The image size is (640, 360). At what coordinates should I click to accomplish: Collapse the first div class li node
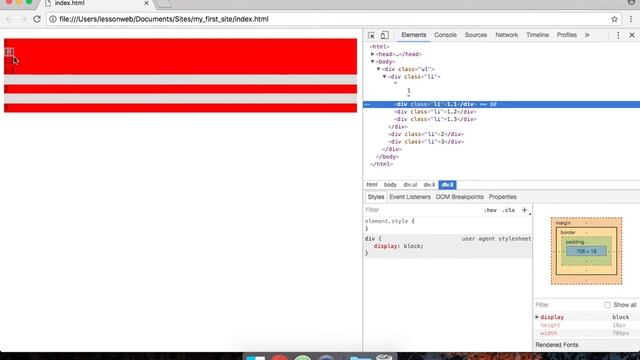coord(384,77)
